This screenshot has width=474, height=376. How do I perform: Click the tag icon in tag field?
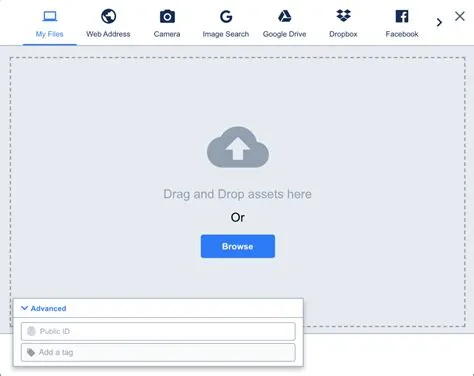pyautogui.click(x=31, y=352)
